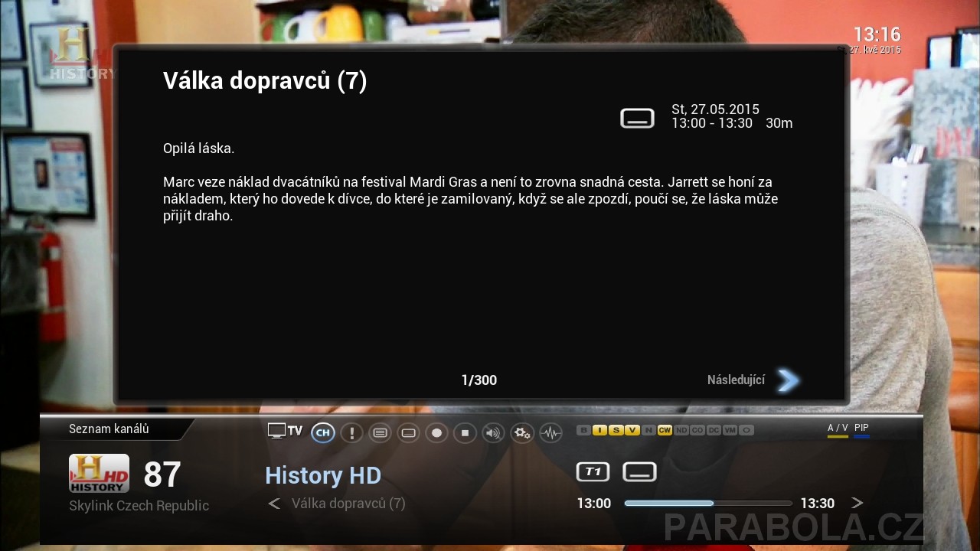Image resolution: width=980 pixels, height=551 pixels.
Task: Click the PIP label
Action: pos(861,429)
